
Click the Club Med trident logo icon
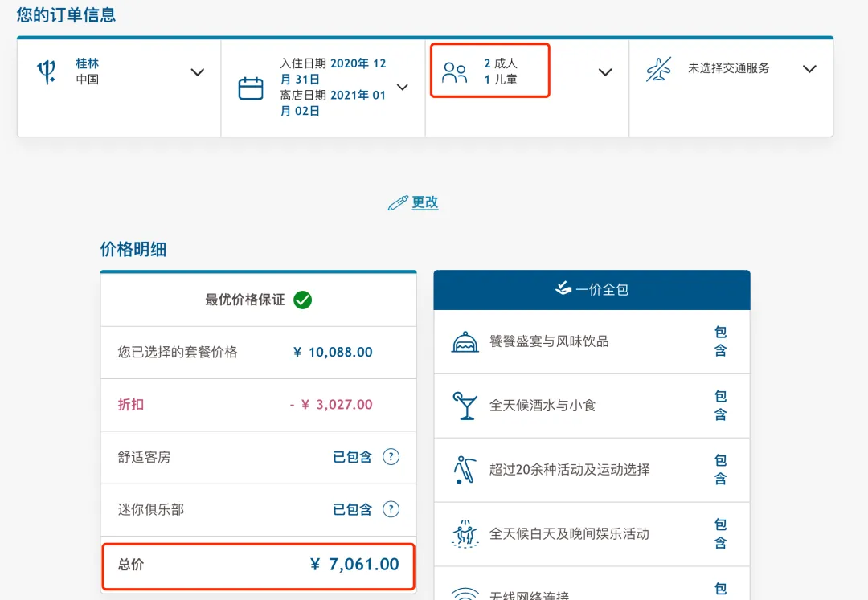pyautogui.click(x=47, y=71)
